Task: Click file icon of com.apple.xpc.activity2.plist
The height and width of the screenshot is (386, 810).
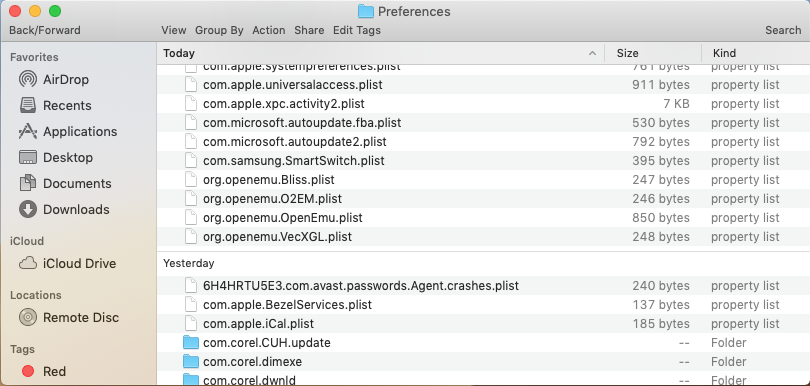Action: [x=191, y=104]
